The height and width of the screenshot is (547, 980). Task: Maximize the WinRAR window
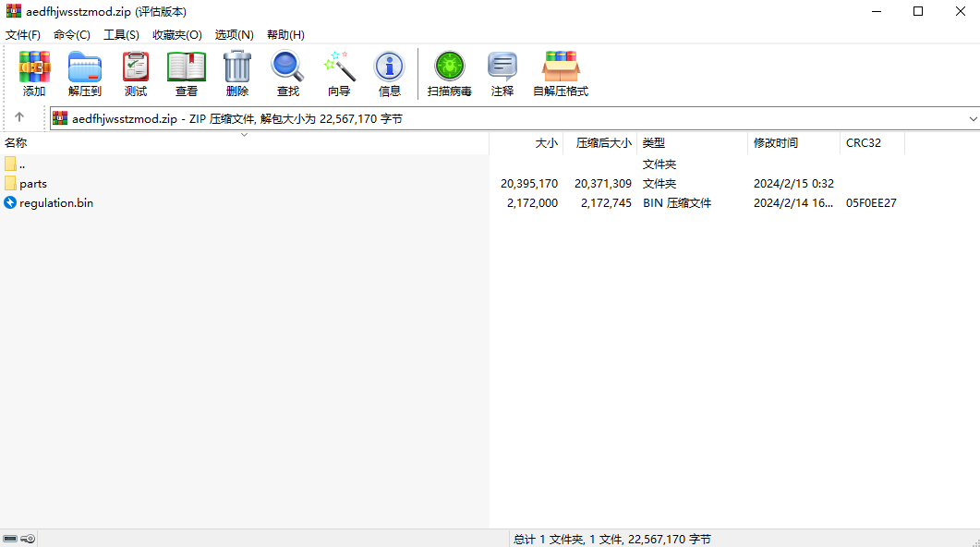[918, 11]
